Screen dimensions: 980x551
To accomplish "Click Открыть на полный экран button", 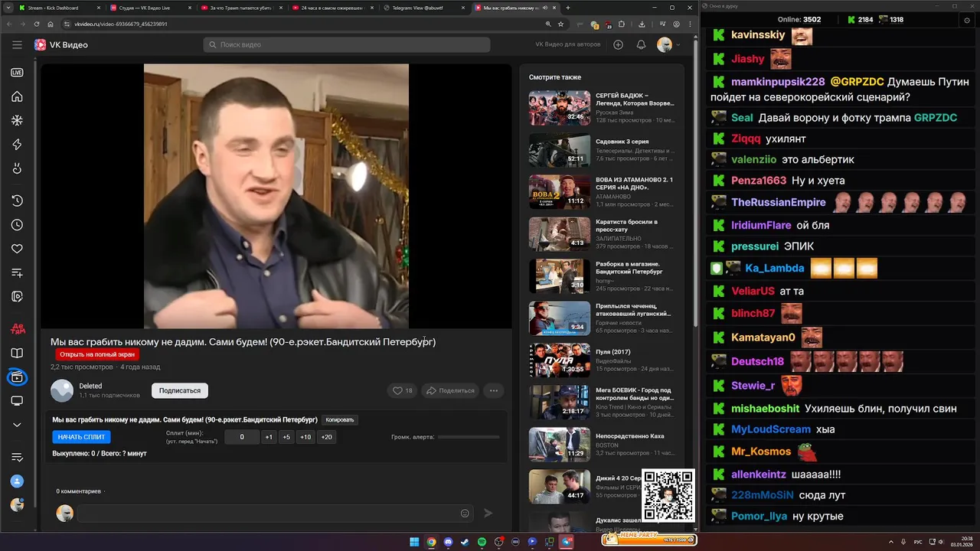I will (97, 354).
